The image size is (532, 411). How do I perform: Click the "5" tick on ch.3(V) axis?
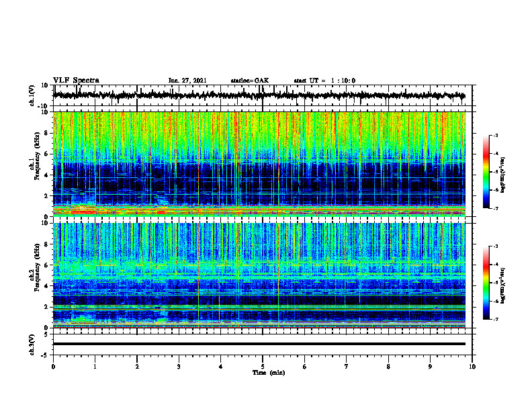point(47,334)
